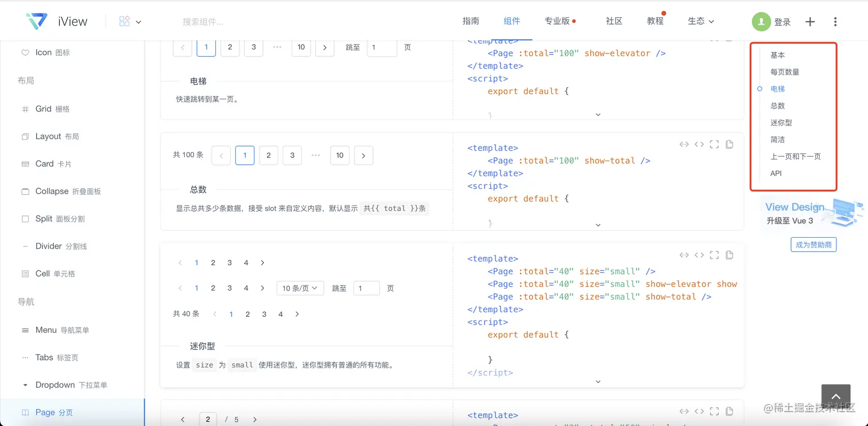Select page 3 in the 共 100 条 pagination

pos(292,155)
